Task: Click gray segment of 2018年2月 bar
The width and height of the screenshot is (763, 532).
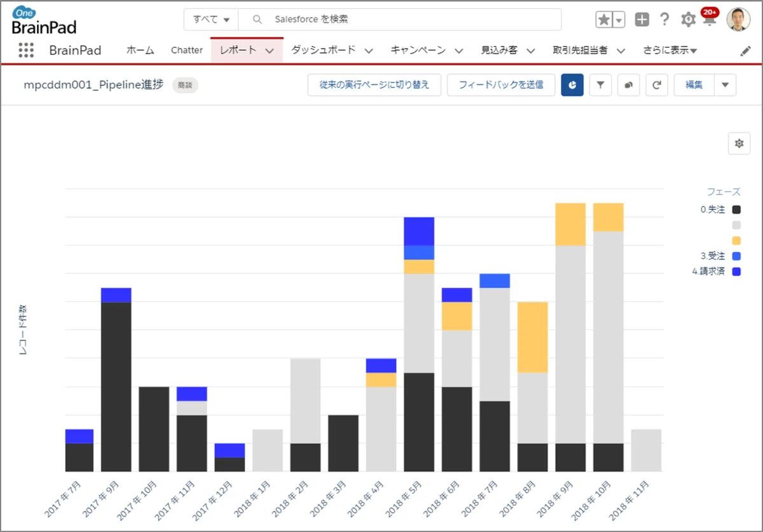Action: tap(305, 401)
